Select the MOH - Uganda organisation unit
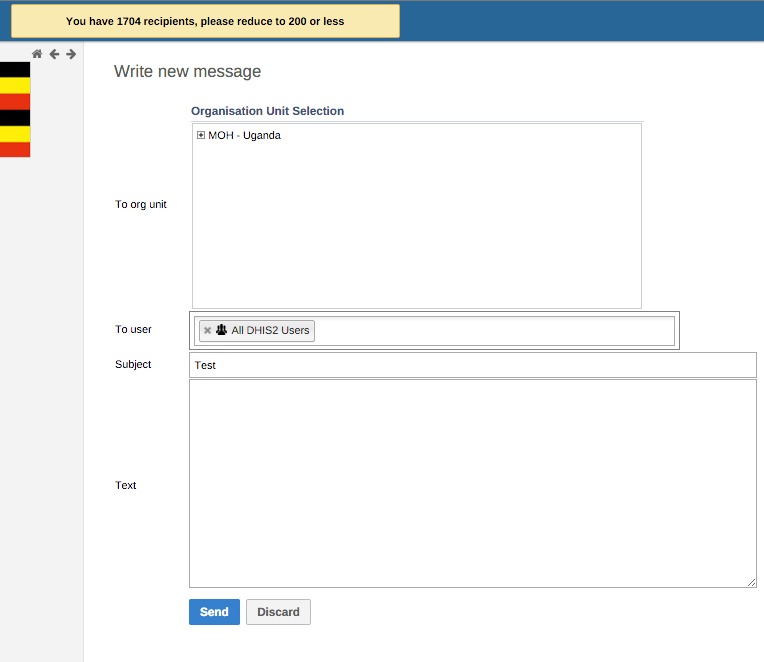Image resolution: width=764 pixels, height=662 pixels. pos(244,136)
